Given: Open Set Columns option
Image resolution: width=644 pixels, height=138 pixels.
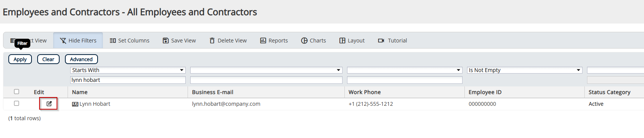Looking at the screenshot, I should (129, 41).
